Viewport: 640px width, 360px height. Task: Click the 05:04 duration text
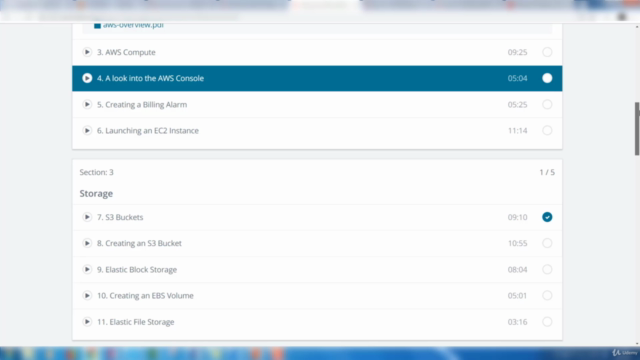(x=517, y=78)
